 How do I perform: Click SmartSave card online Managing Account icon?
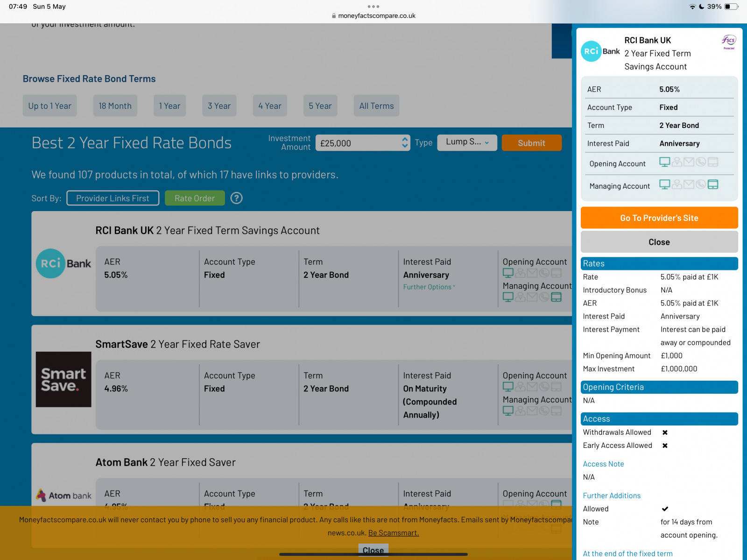click(x=508, y=411)
